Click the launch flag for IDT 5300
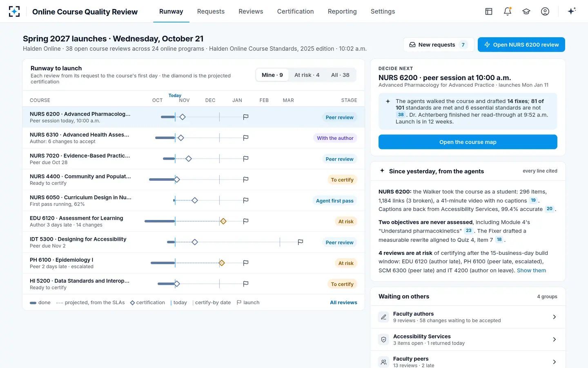The height and width of the screenshot is (368, 588). tap(301, 242)
